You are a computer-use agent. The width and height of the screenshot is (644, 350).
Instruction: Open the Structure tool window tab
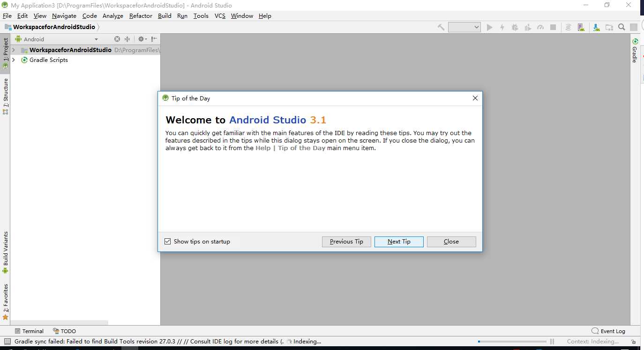point(6,96)
